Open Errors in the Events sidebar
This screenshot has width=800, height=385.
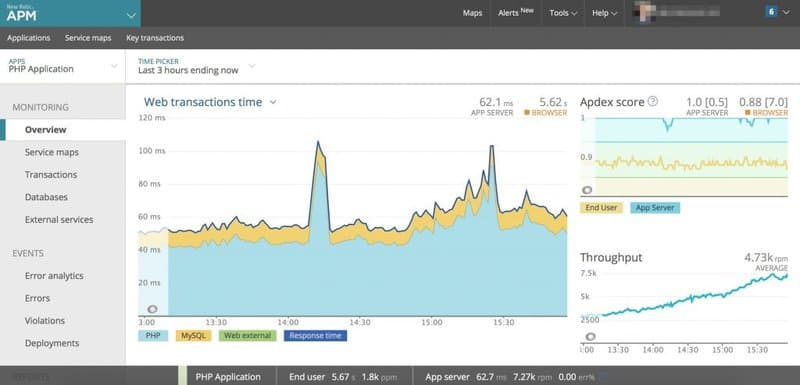click(x=37, y=298)
